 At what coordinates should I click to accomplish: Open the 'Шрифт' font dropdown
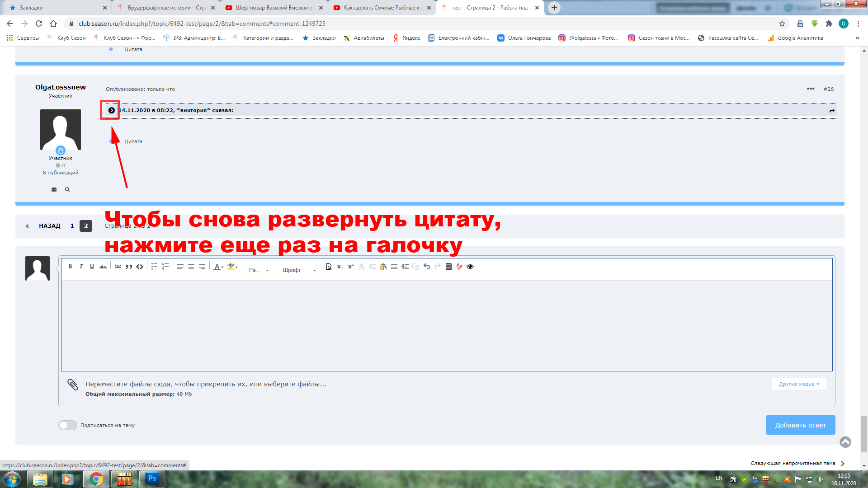point(299,270)
